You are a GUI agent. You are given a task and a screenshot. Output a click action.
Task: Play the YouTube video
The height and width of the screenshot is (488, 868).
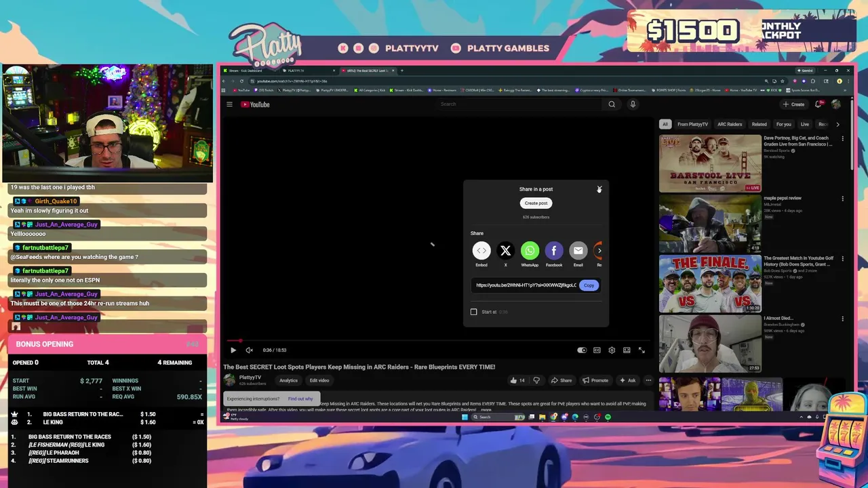pos(233,350)
